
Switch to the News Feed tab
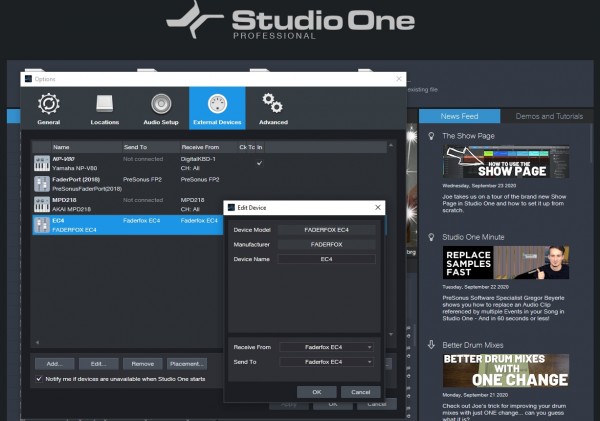point(459,116)
